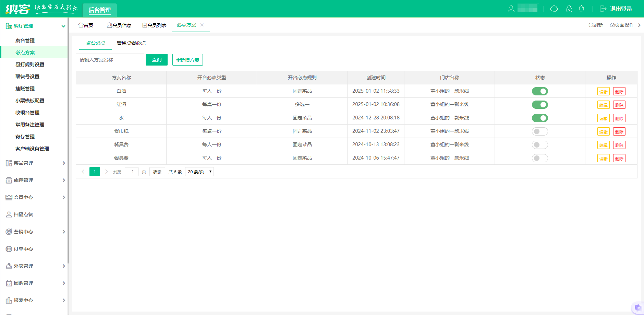
Task: Click the user profile icon in header
Action: pos(511,9)
